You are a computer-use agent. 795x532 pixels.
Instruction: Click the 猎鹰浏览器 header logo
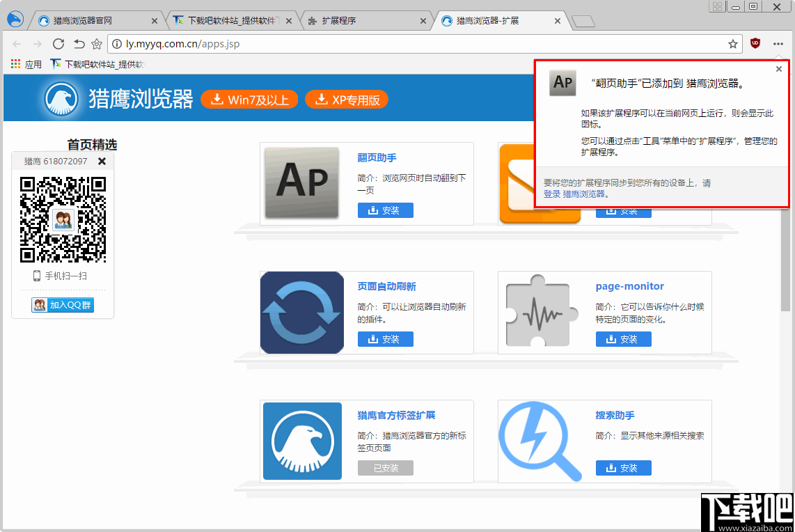point(118,98)
